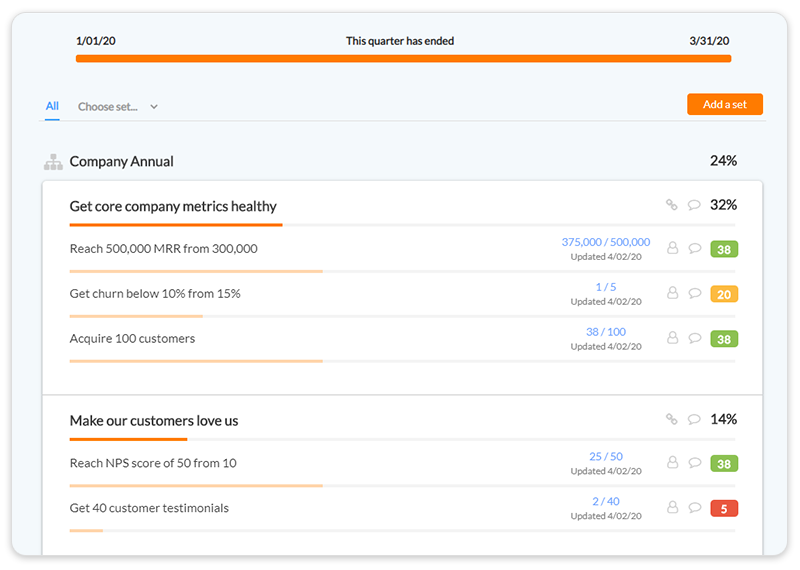Click the Add a set button

[x=724, y=105]
